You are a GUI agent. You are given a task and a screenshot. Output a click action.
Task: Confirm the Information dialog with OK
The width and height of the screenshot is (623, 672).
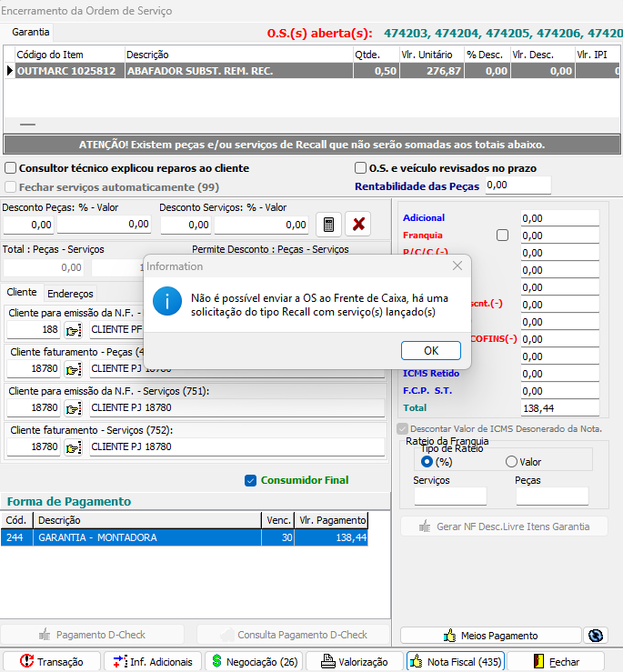(431, 351)
